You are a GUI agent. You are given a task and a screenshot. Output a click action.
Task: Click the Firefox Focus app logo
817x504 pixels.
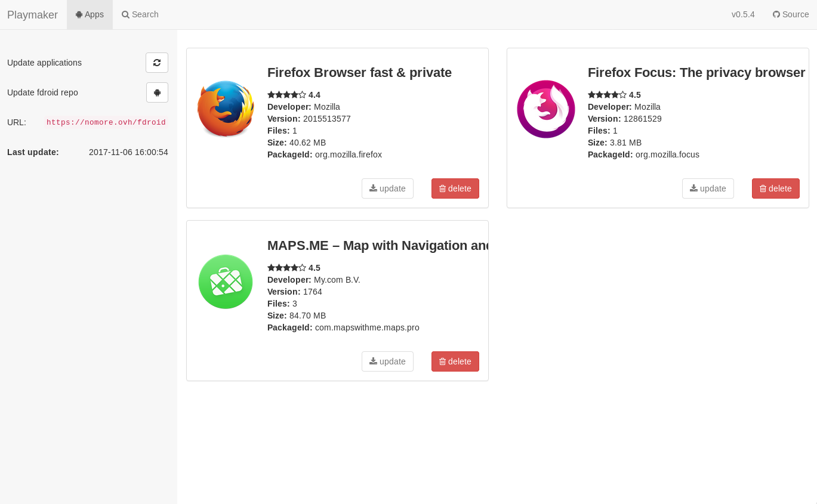pyautogui.click(x=545, y=109)
